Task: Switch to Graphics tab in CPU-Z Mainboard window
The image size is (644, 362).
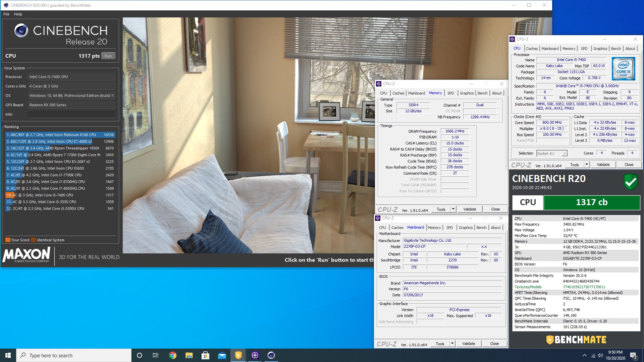Action: 466,228
